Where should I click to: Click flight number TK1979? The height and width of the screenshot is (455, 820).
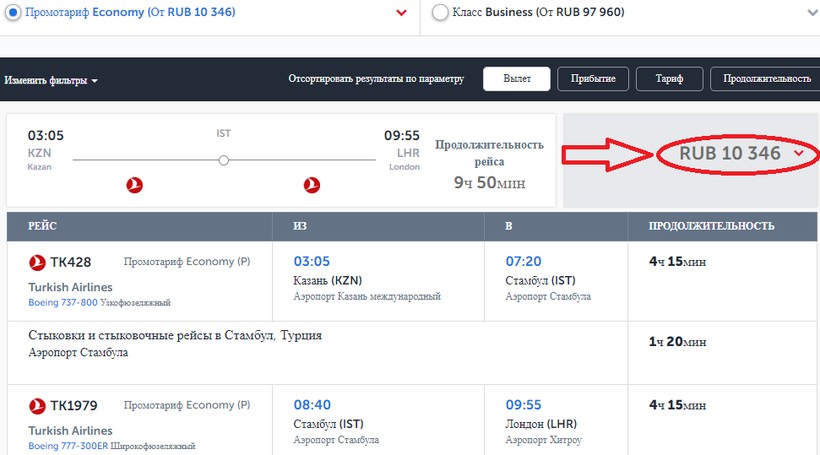click(x=79, y=406)
